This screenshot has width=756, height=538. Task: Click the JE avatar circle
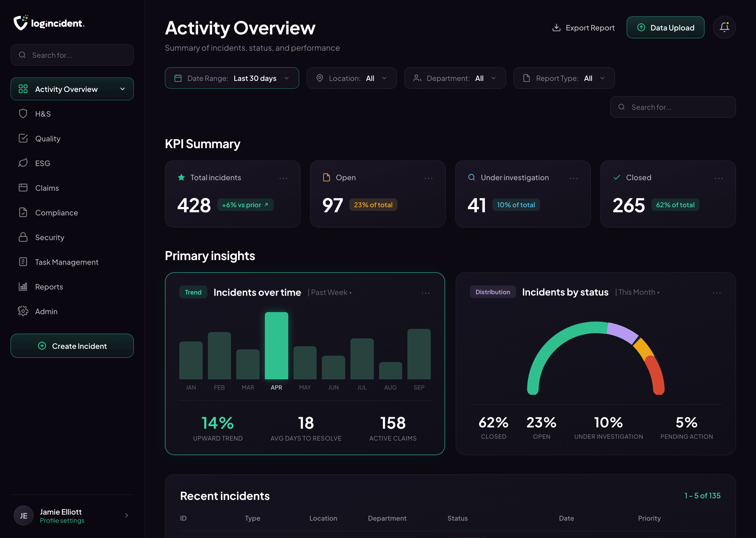click(24, 515)
